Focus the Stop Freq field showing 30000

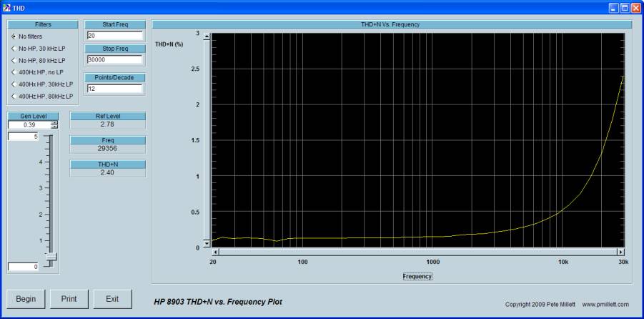114,60
